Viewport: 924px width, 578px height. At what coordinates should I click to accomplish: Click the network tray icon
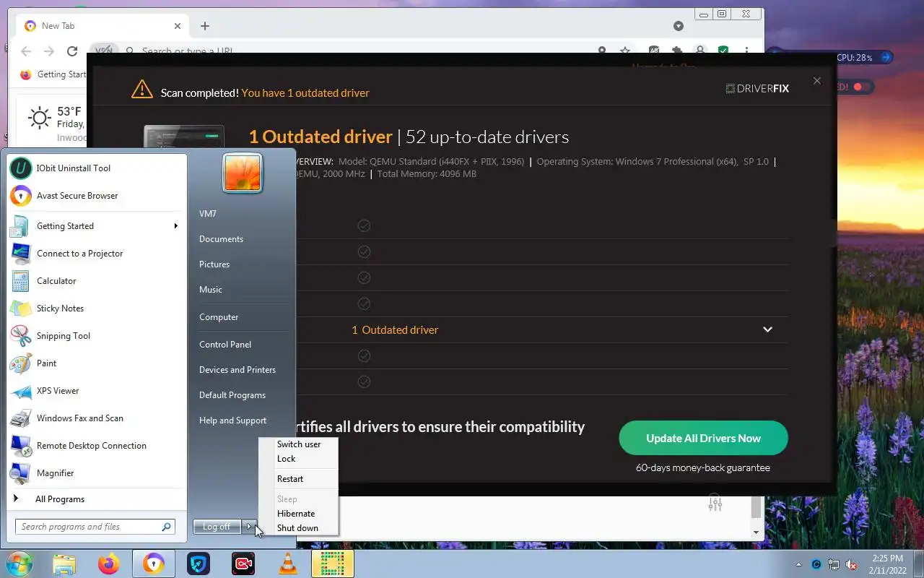[834, 564]
